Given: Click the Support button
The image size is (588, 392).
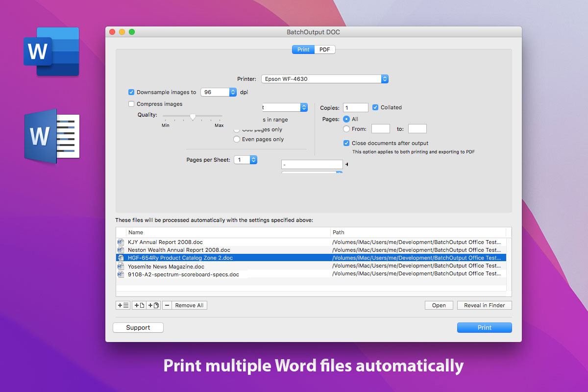Looking at the screenshot, I should (138, 328).
